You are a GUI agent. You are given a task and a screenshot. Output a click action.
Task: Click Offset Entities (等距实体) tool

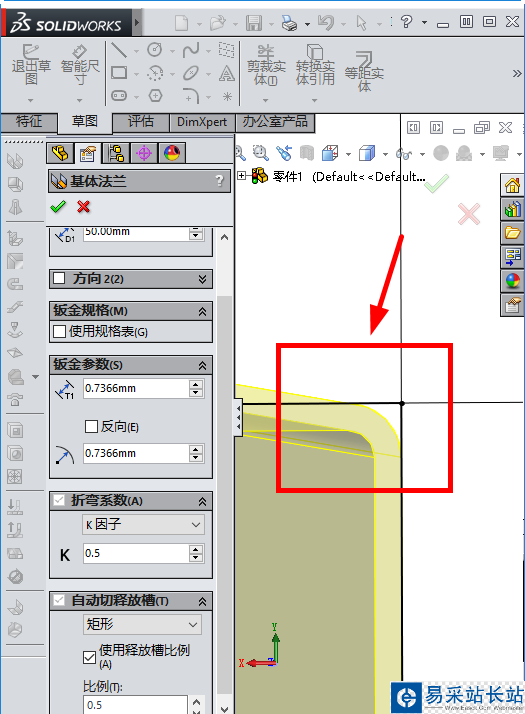click(364, 71)
